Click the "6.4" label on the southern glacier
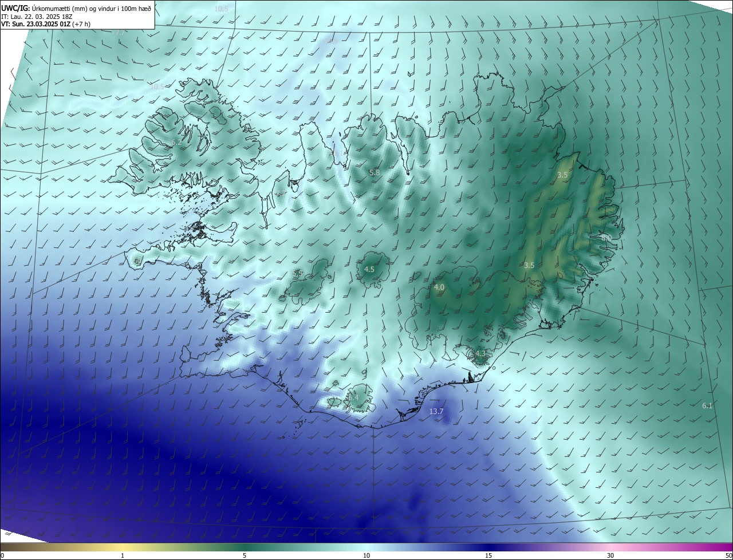 (x=353, y=398)
